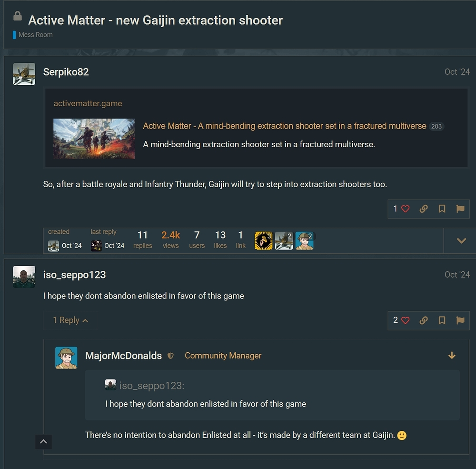Click small iso_seppo123 avatar in the quote
This screenshot has width=476, height=469.
(x=110, y=385)
